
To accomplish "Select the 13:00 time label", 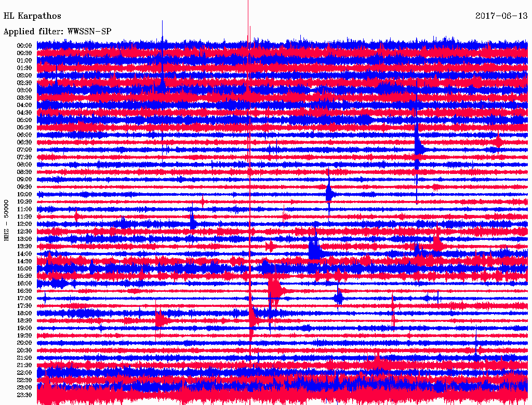I will tap(24, 239).
